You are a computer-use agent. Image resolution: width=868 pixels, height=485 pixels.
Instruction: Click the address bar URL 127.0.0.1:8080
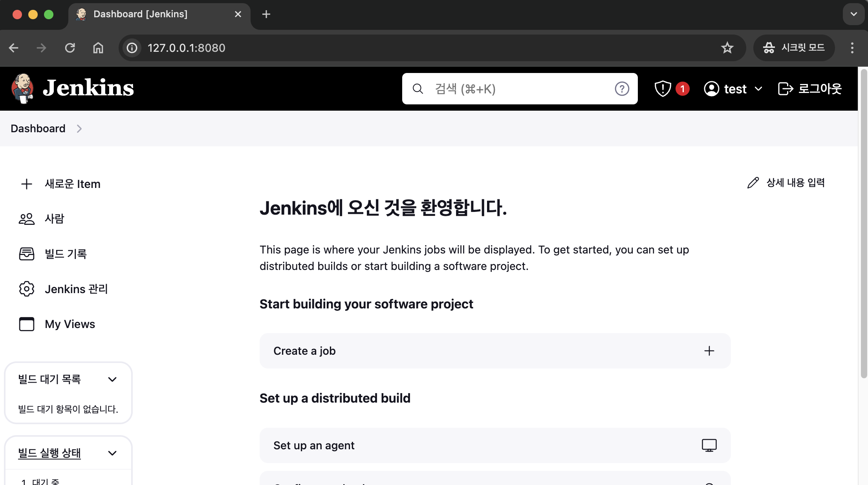187,48
